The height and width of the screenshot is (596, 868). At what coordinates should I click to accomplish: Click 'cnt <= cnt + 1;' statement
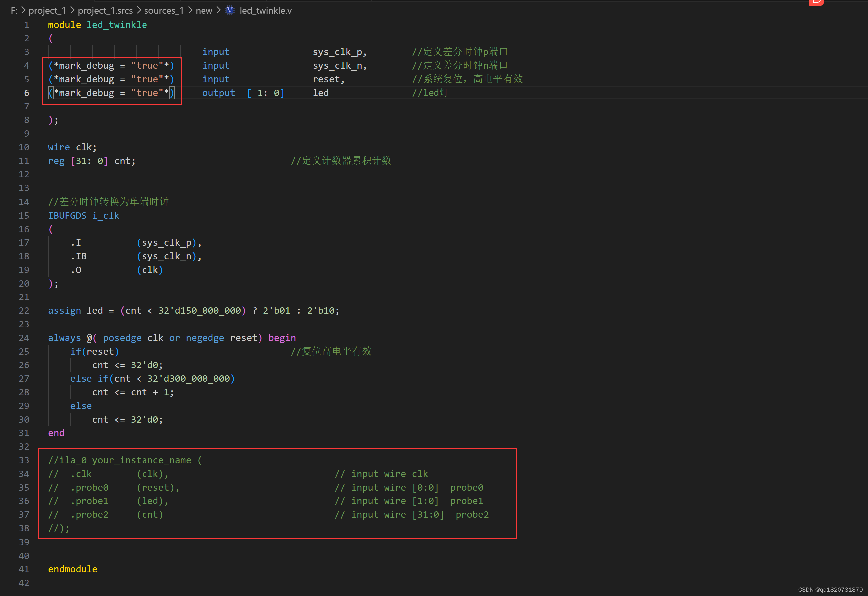pyautogui.click(x=133, y=392)
